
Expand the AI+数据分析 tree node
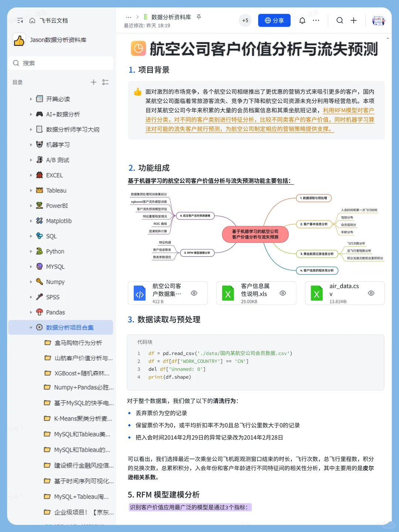click(31, 114)
